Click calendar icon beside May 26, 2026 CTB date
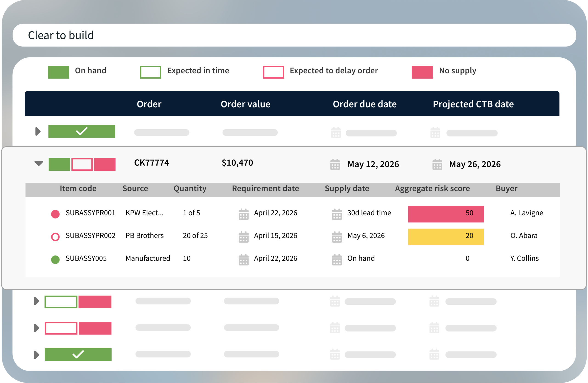588x383 pixels. coord(437,164)
